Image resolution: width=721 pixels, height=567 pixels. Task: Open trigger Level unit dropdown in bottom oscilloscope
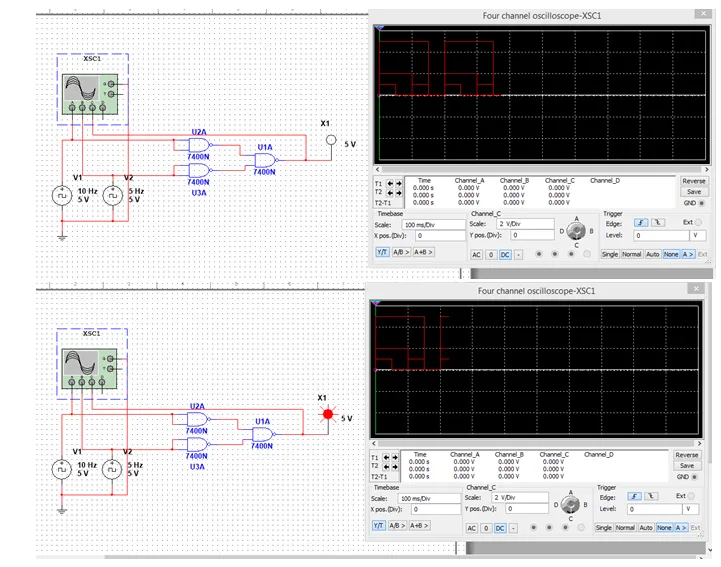[x=688, y=509]
